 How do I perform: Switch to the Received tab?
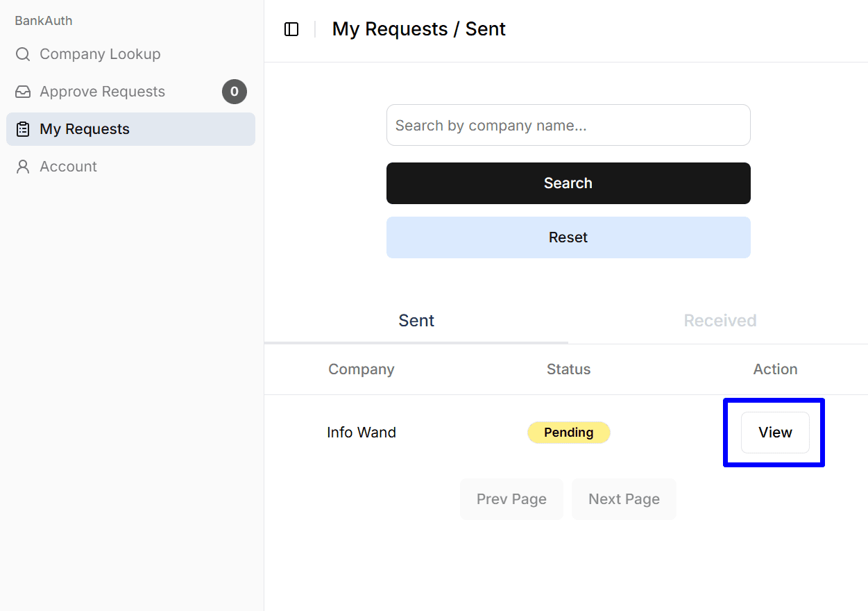(720, 321)
